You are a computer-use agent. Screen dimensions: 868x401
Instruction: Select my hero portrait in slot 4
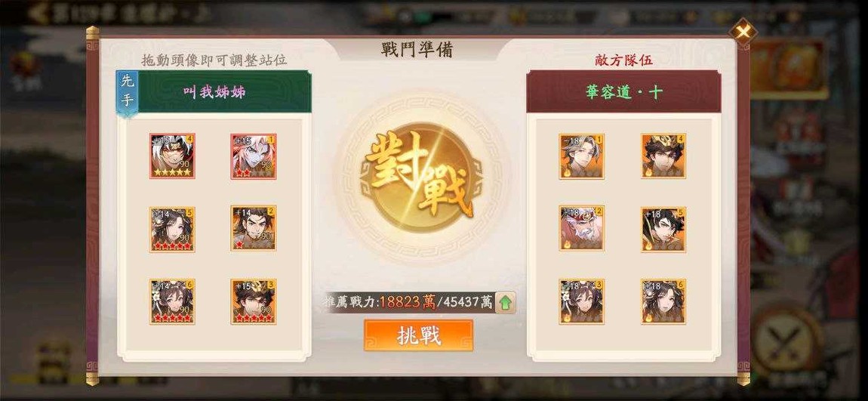172,156
